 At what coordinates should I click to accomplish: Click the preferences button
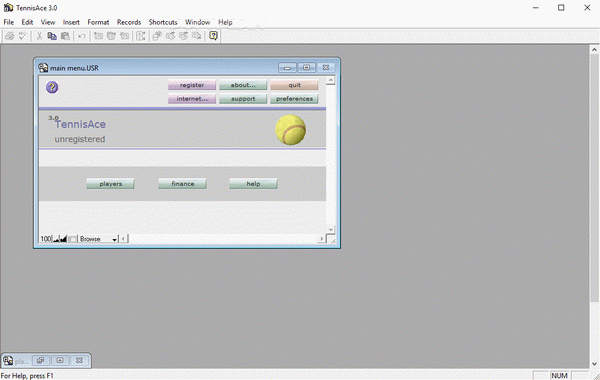(294, 99)
